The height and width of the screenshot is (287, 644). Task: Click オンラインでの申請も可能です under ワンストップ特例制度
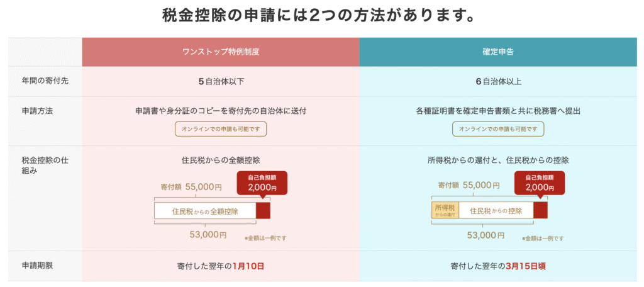[221, 128]
